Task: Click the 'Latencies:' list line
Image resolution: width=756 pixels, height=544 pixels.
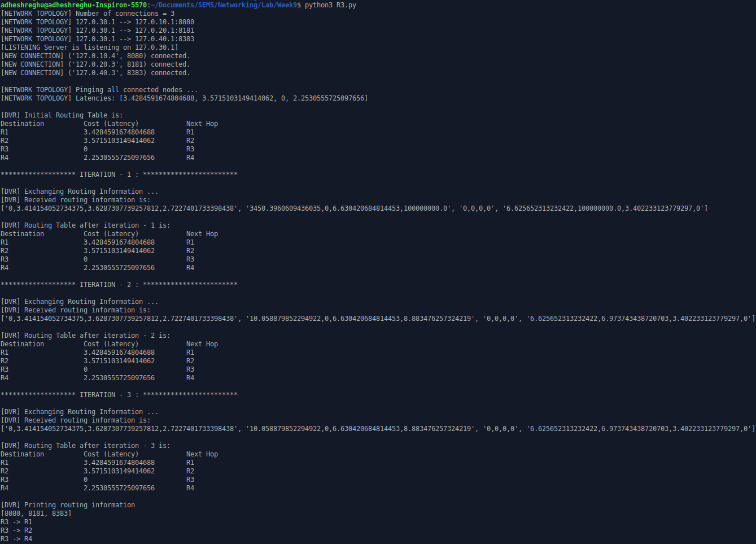Action: [x=184, y=98]
